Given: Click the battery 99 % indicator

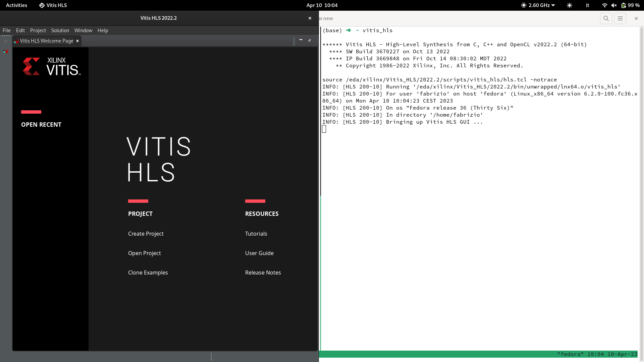Looking at the screenshot, I should pos(630,5).
